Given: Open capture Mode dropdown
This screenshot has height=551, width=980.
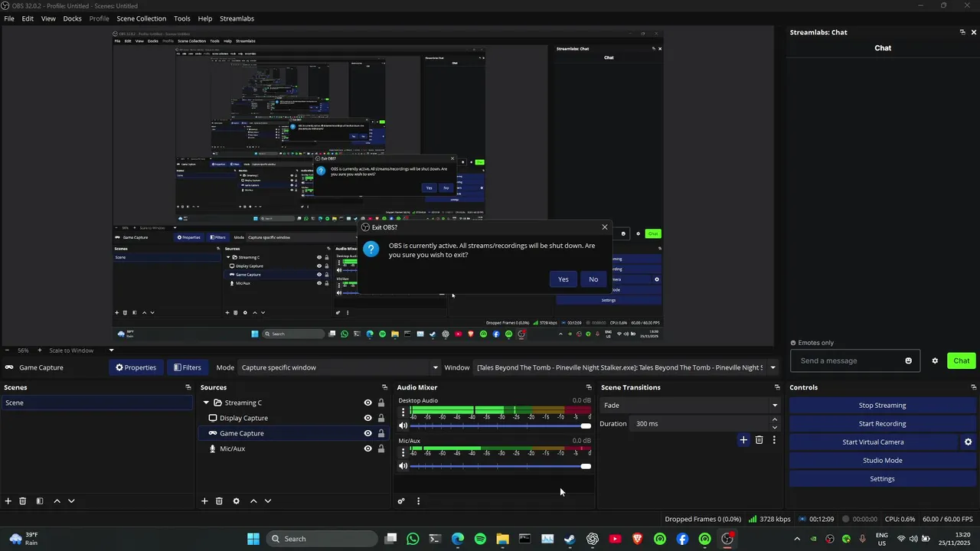Looking at the screenshot, I should point(339,367).
